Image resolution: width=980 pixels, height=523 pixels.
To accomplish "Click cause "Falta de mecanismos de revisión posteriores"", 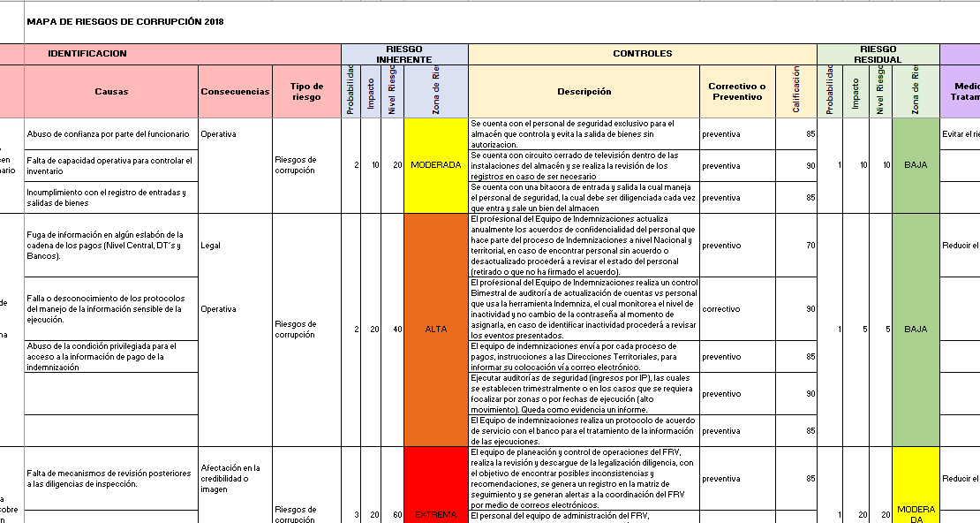I will 111,479.
